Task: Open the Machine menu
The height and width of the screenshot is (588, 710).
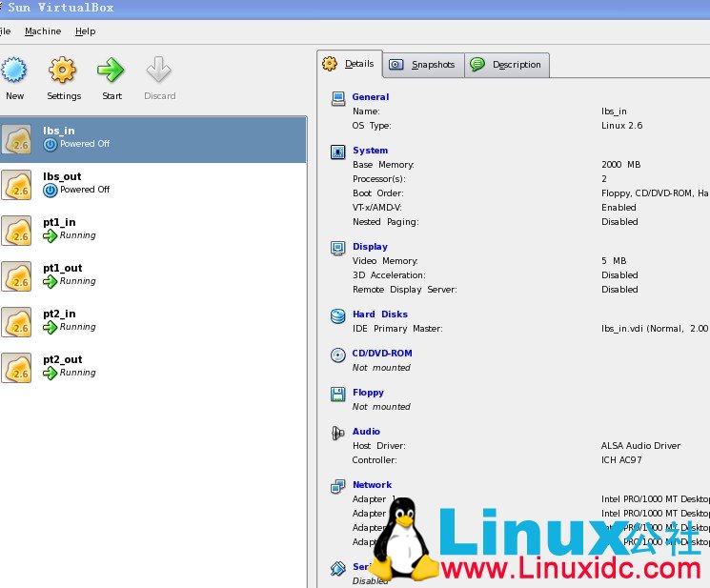Action: 43,31
